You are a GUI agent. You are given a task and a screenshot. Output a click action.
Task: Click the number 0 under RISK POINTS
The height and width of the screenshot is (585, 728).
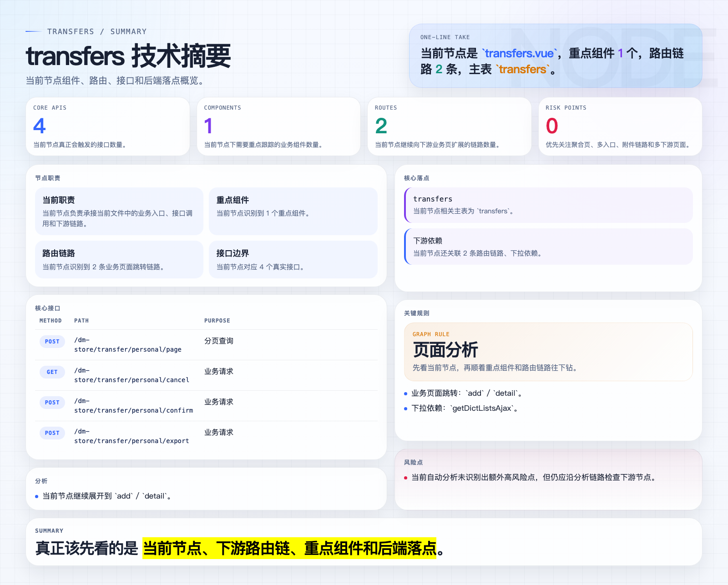552,126
